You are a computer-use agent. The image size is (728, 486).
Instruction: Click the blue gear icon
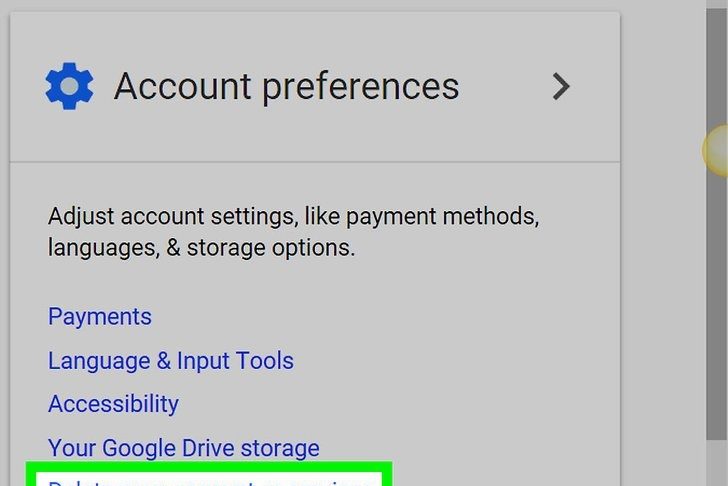click(70, 86)
